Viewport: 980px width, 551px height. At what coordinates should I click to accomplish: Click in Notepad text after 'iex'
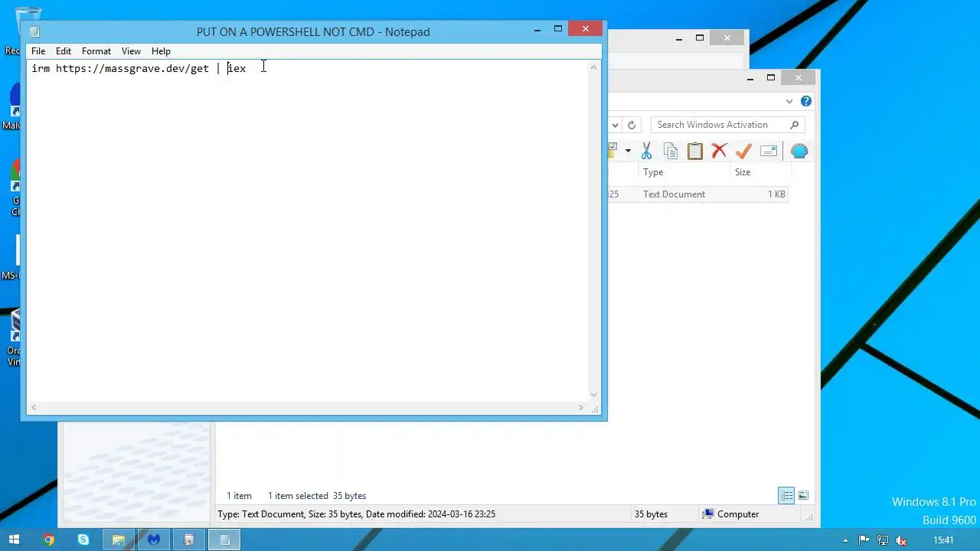248,68
